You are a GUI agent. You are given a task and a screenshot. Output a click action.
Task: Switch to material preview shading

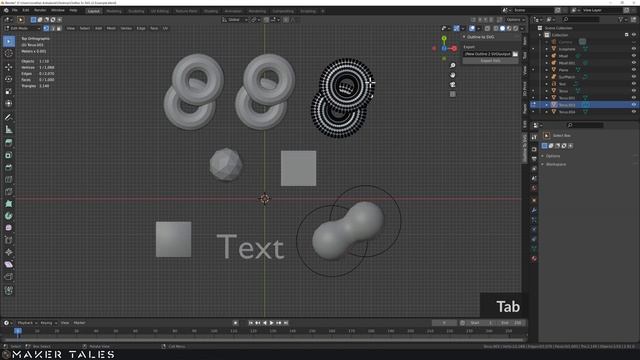point(509,28)
